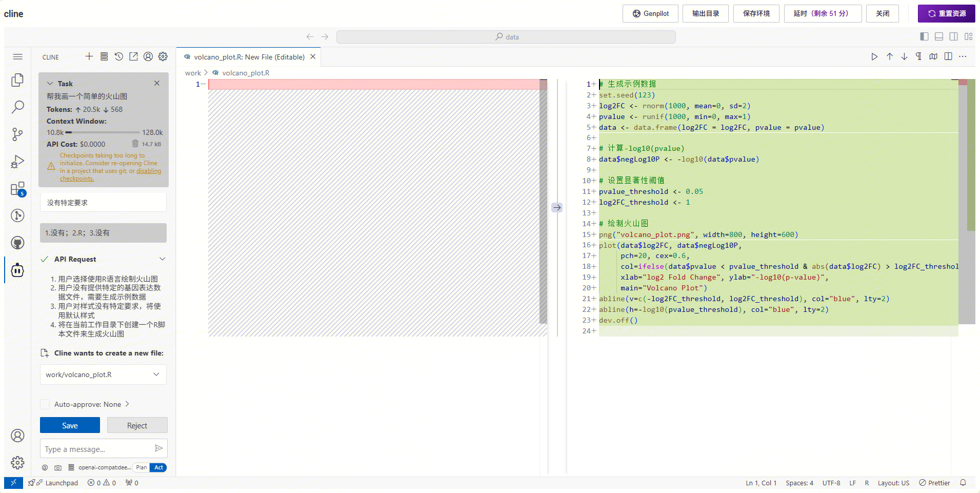
Task: Go to next change arrow
Action: pos(904,56)
